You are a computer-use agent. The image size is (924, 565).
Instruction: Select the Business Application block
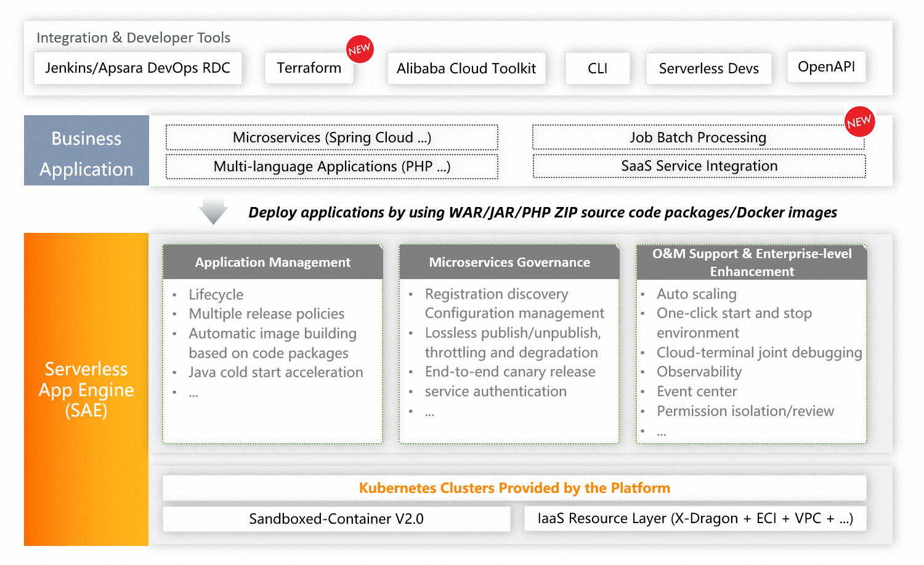86,150
